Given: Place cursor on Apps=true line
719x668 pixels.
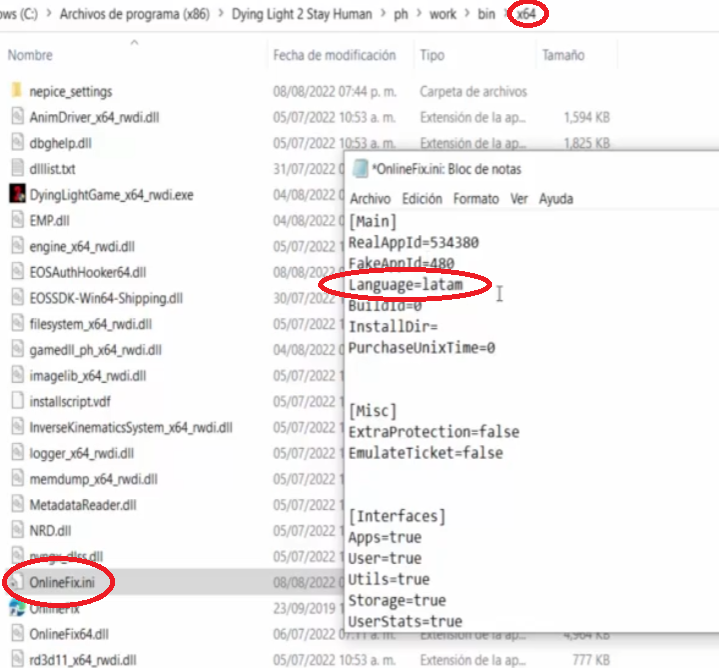Looking at the screenshot, I should (385, 537).
